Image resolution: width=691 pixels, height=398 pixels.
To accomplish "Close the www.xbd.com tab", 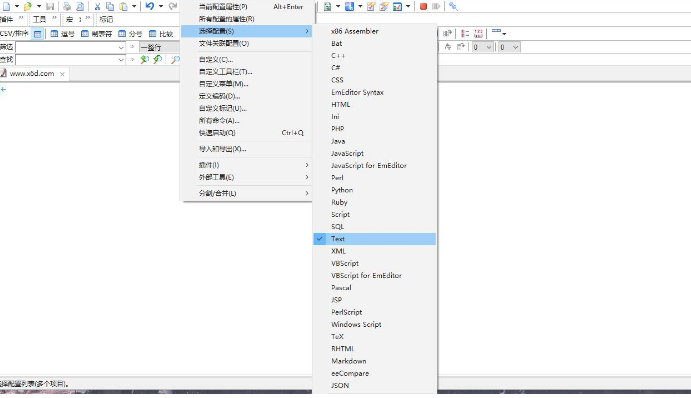I will 62,74.
